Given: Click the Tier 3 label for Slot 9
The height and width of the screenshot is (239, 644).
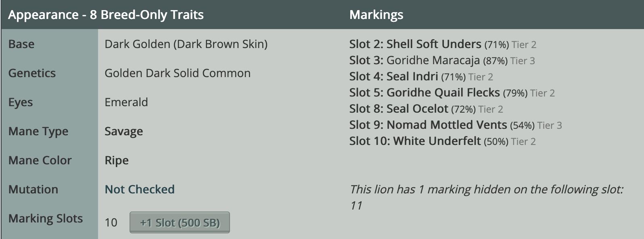Looking at the screenshot, I should click(550, 125).
